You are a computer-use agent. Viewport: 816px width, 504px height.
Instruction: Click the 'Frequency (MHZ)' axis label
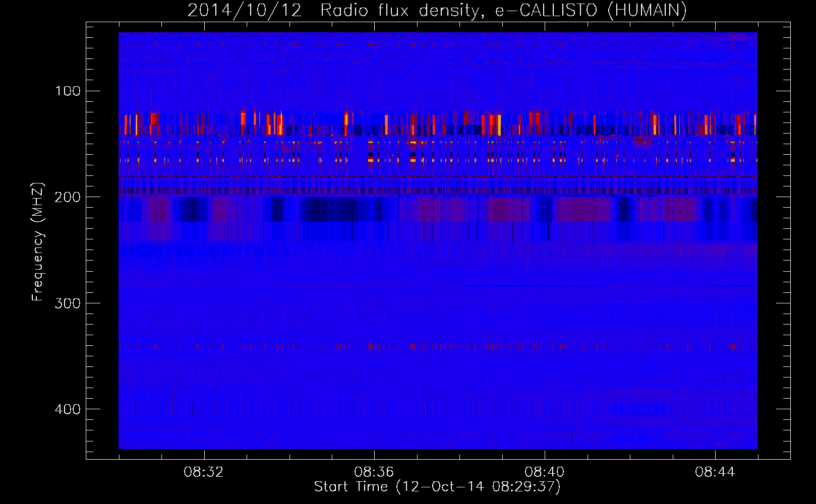[38, 241]
